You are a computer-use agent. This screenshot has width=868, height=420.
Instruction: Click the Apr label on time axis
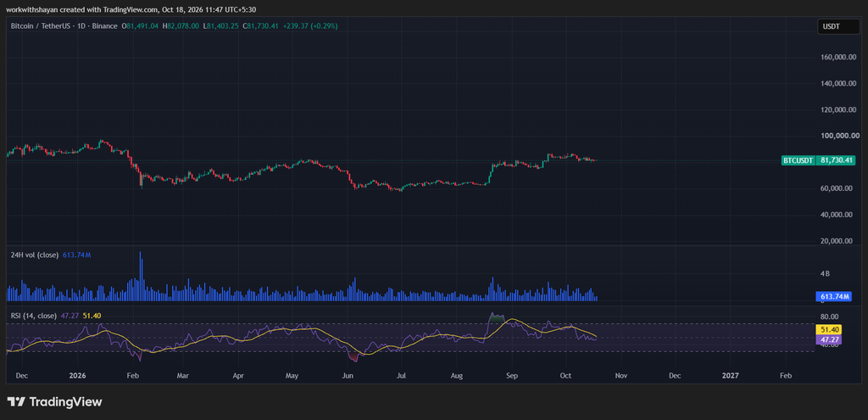(x=238, y=376)
